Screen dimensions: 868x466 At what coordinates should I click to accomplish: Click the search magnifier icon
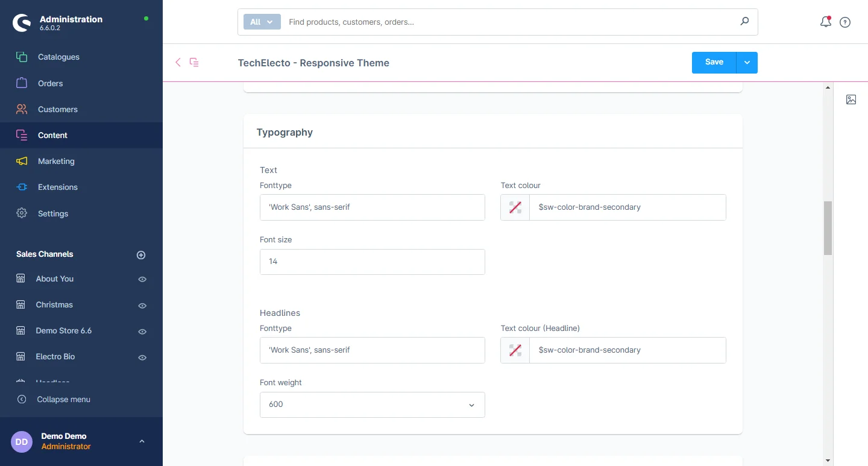[x=744, y=22]
